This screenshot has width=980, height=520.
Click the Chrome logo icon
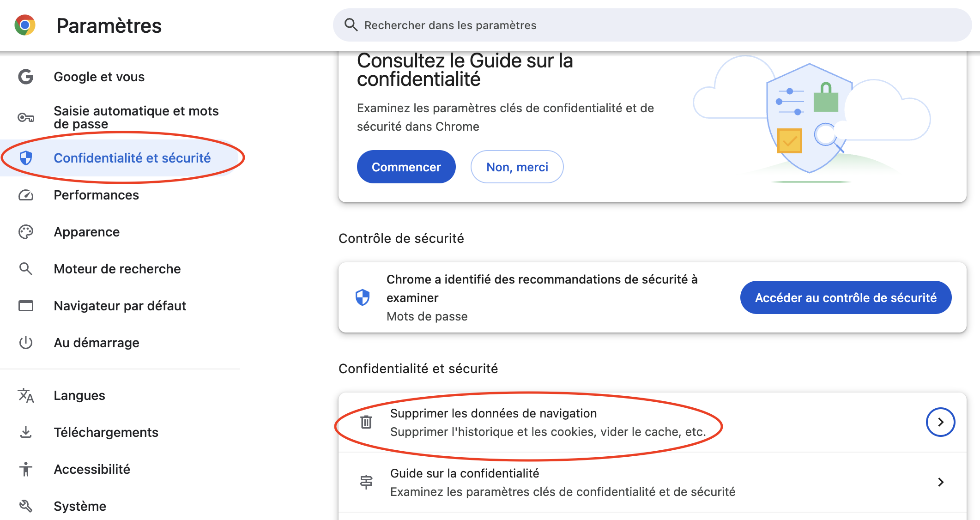(x=25, y=25)
